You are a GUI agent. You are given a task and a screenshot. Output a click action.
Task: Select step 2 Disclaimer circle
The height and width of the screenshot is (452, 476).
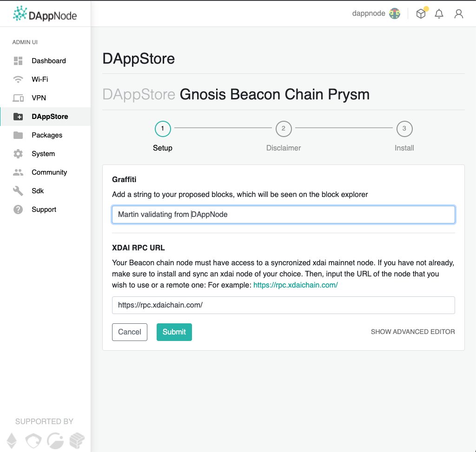tap(284, 129)
